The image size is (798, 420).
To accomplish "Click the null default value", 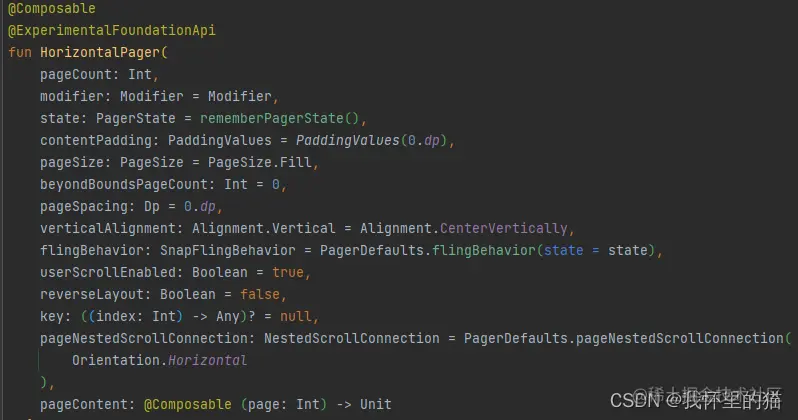I will tap(296, 316).
